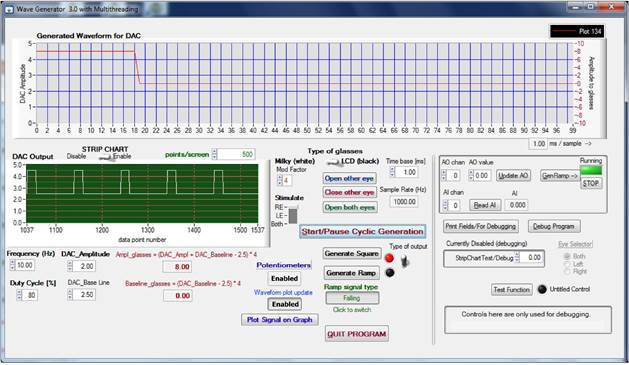
Task: Click Close other eye button
Action: 349,193
